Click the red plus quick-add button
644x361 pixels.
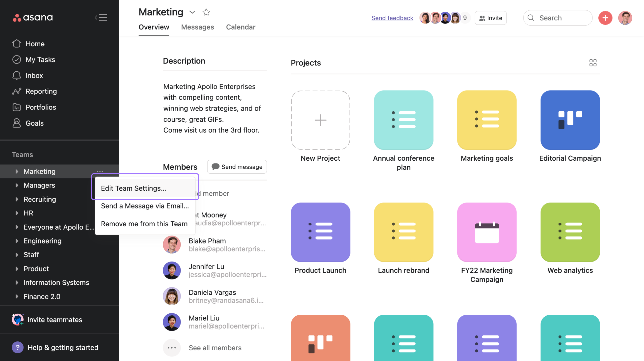tap(605, 18)
